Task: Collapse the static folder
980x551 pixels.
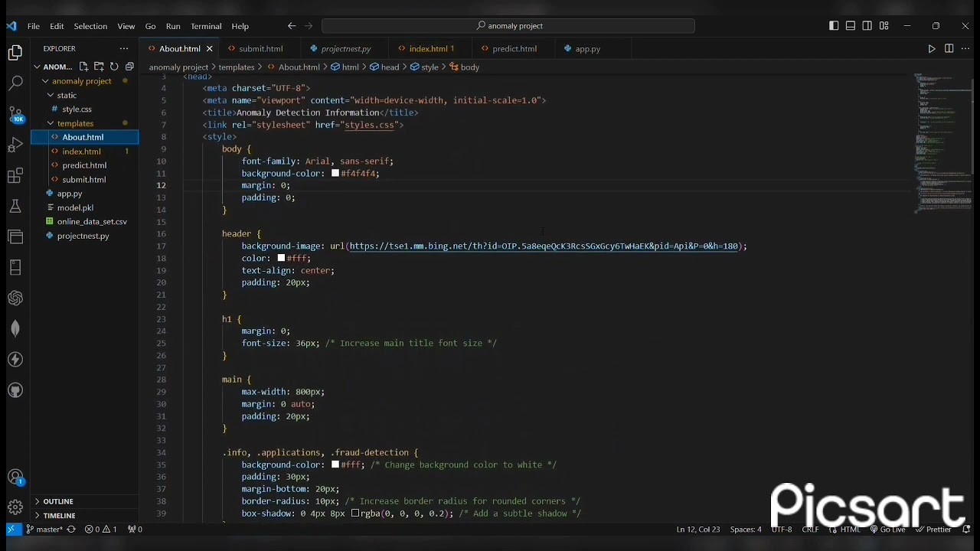Action: click(x=84, y=95)
